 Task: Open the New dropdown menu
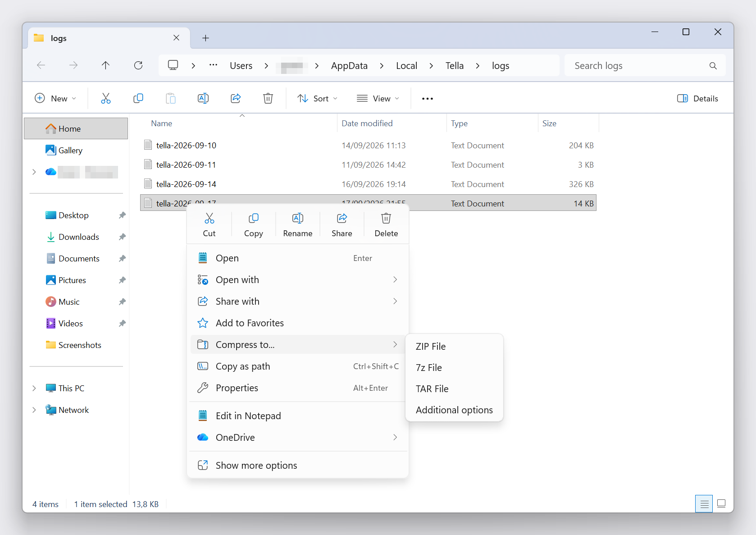(x=55, y=99)
